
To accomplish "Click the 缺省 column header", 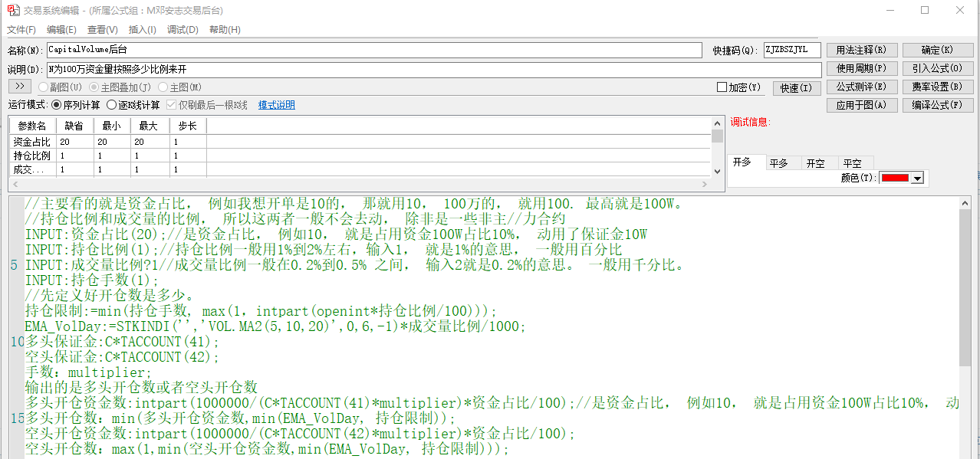I will [74, 126].
